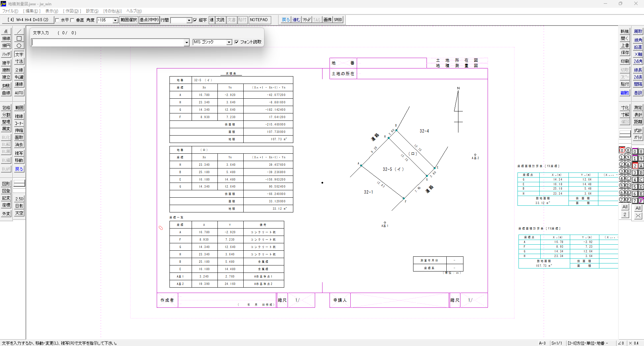
Task: Select the line drawing tool (／)
Action: pos(19,32)
